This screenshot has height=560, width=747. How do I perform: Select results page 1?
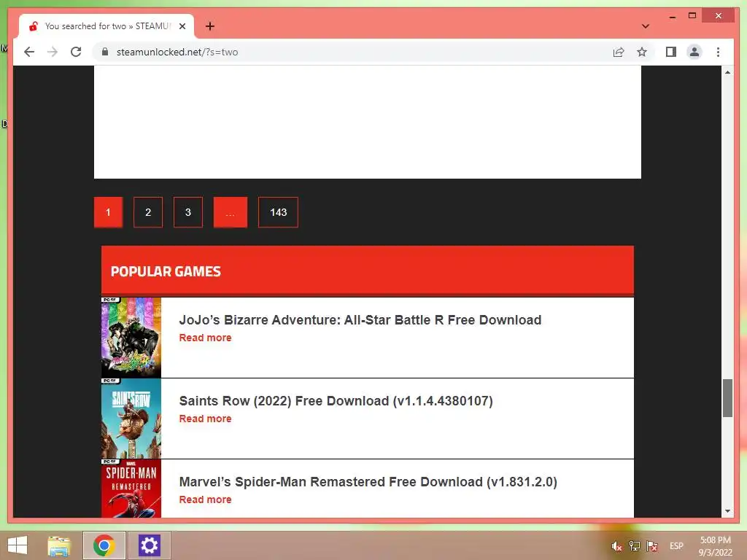click(108, 212)
